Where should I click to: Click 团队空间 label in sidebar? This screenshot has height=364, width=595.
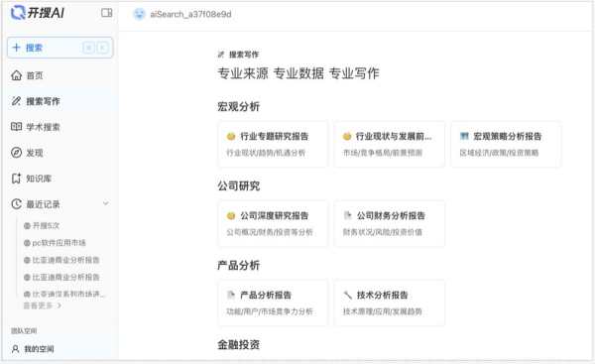(24, 331)
